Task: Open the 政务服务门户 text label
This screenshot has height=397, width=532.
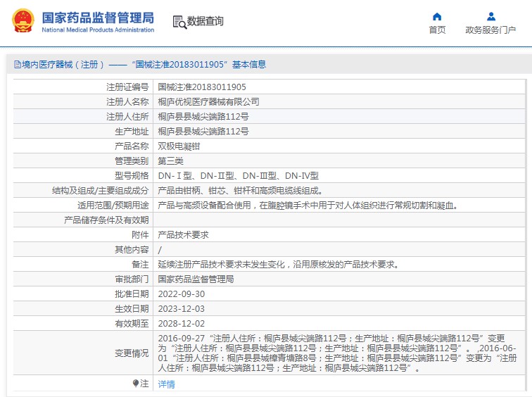Action: [x=490, y=30]
